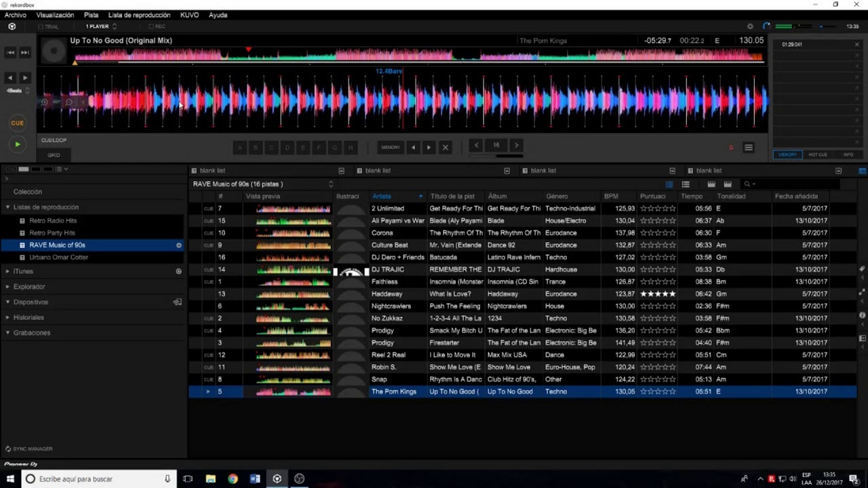The height and width of the screenshot is (488, 868).
Task: Switch to HOT CUE tab
Action: (x=818, y=155)
